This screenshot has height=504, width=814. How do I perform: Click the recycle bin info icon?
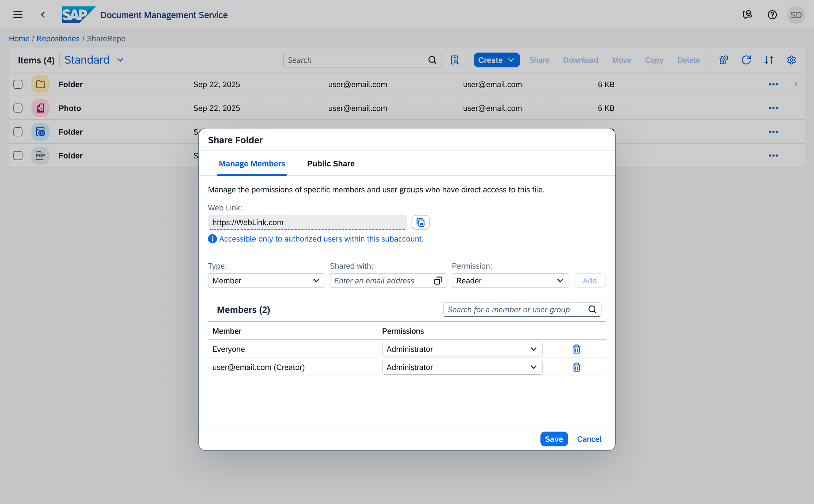click(x=723, y=60)
